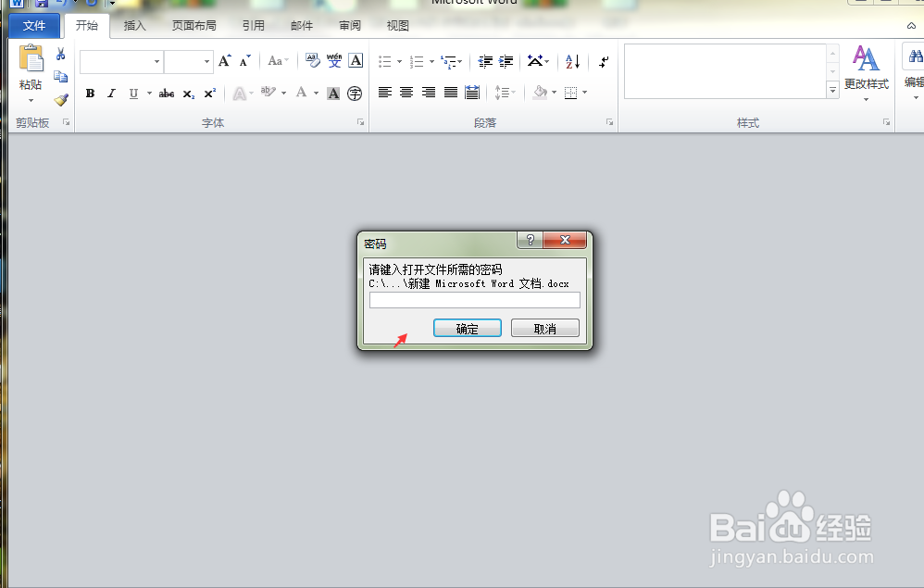The image size is (924, 588).
Task: Click Center alignment icon
Action: coord(406,92)
